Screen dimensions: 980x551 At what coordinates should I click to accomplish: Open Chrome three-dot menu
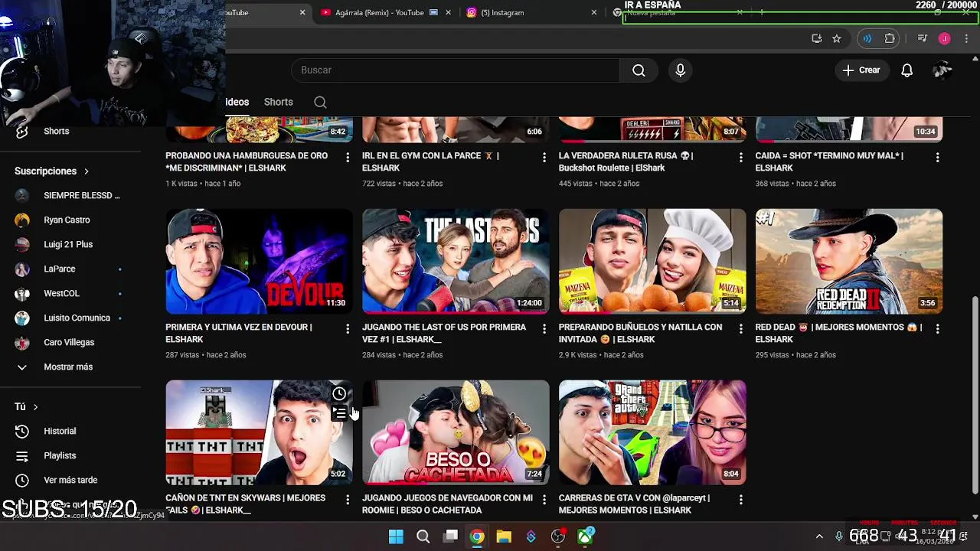click(x=966, y=38)
